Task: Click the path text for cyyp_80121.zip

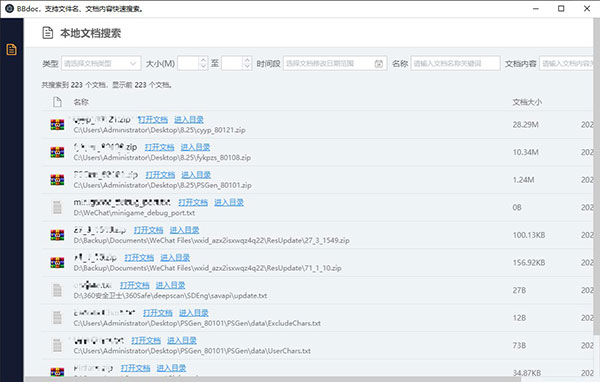Action: [x=160, y=130]
